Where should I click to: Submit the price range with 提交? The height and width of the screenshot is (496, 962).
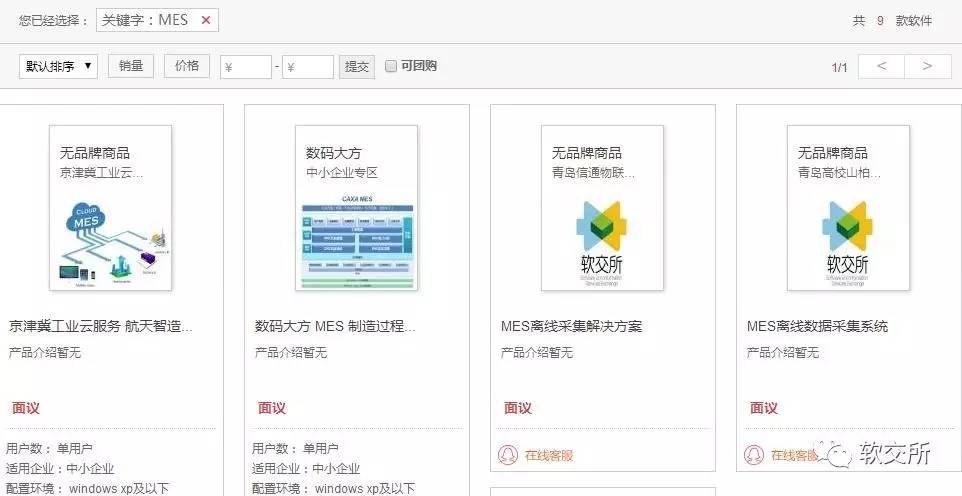(x=357, y=67)
